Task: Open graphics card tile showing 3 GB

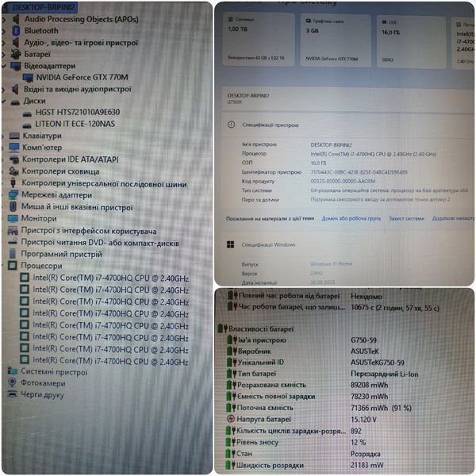Action: tap(336, 40)
